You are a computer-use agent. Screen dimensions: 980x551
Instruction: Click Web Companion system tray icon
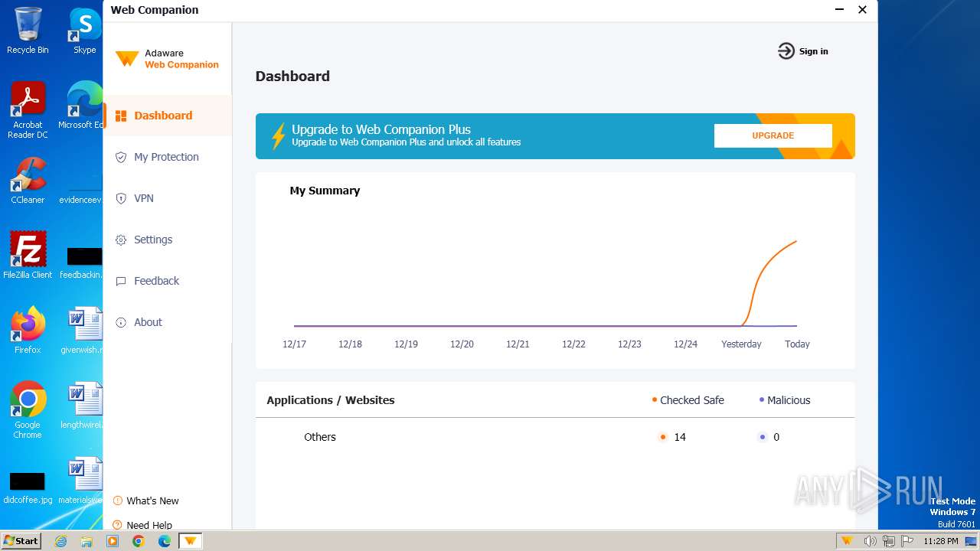coord(847,541)
